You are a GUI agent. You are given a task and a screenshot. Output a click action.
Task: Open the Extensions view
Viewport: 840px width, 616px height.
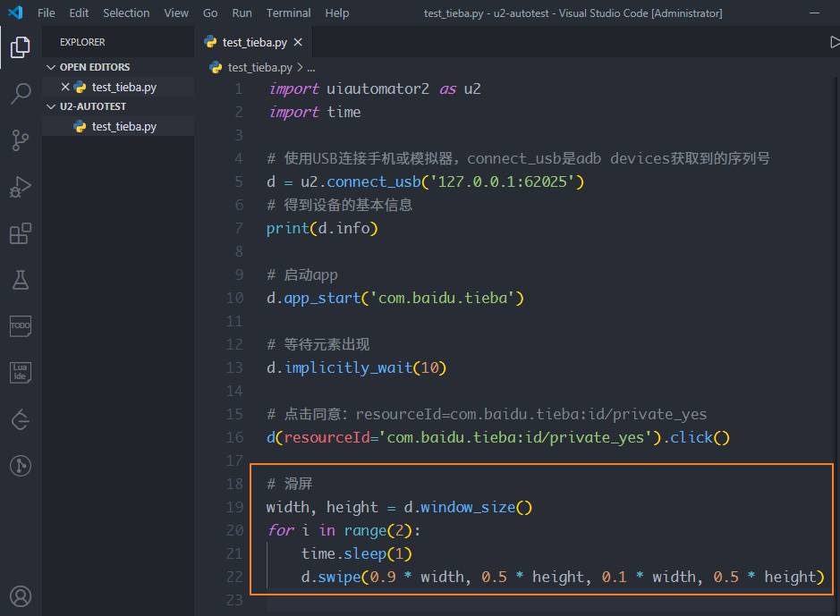21,233
